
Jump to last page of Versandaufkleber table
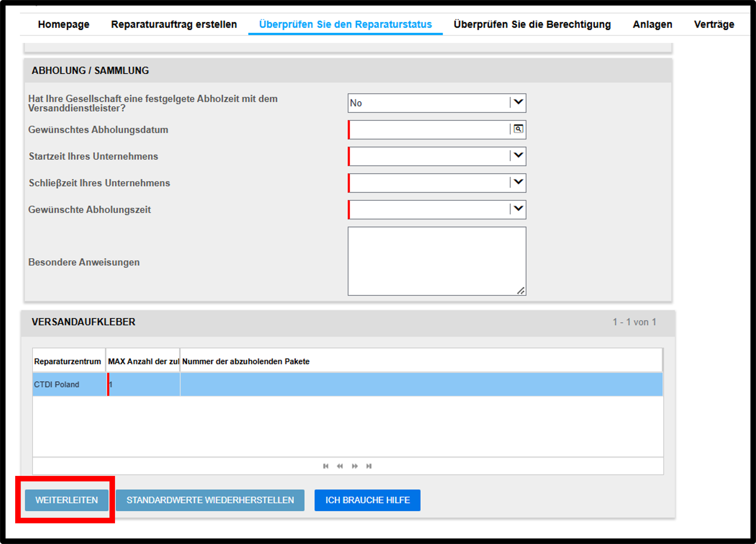point(369,466)
